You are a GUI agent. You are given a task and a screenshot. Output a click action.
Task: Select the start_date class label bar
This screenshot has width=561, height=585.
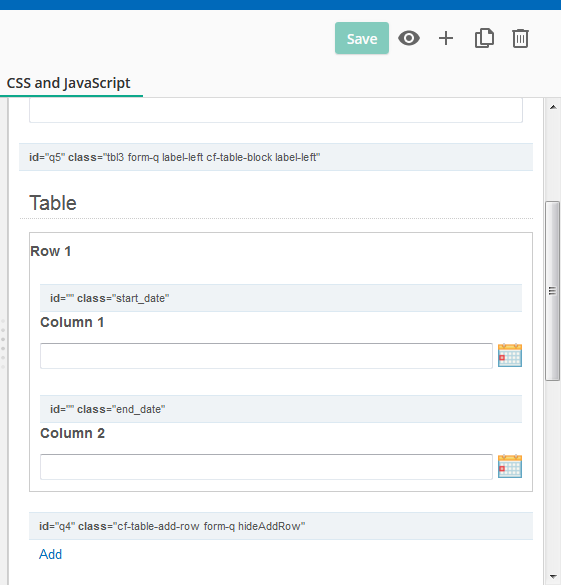pyautogui.click(x=281, y=298)
